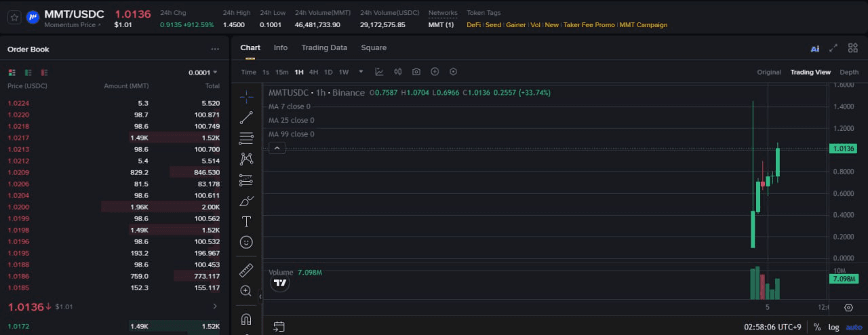Viewport: 868px width, 335px height.
Task: Switch to Trading View chart
Action: (x=810, y=72)
